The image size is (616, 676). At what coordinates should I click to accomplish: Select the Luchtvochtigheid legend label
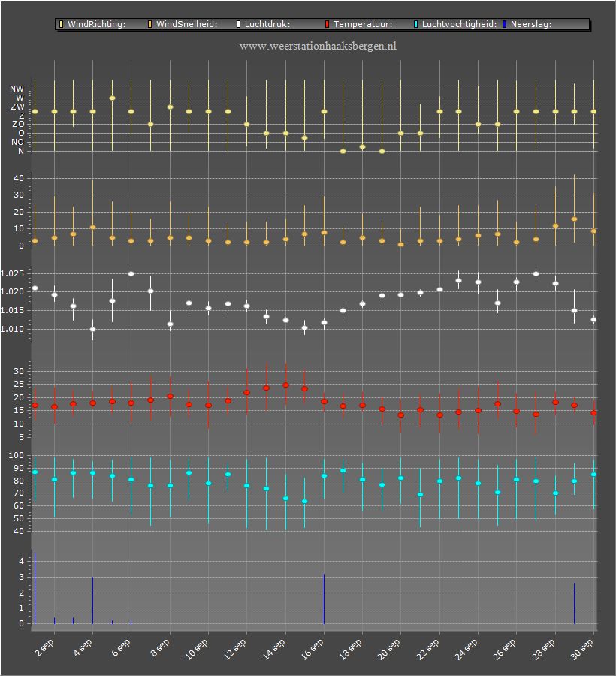460,24
